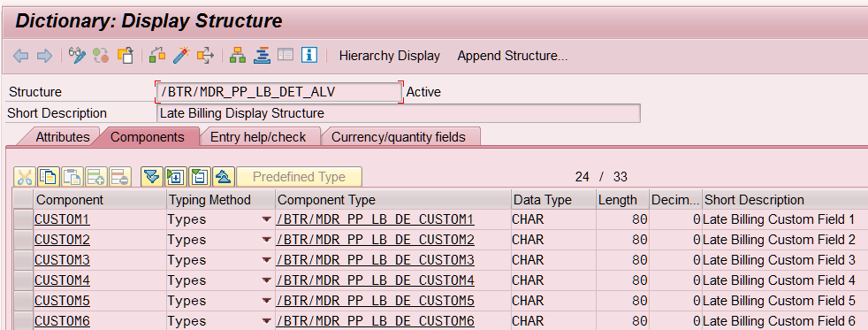The image size is (868, 330).
Task: Click the Activate magic wand icon
Action: point(181,56)
